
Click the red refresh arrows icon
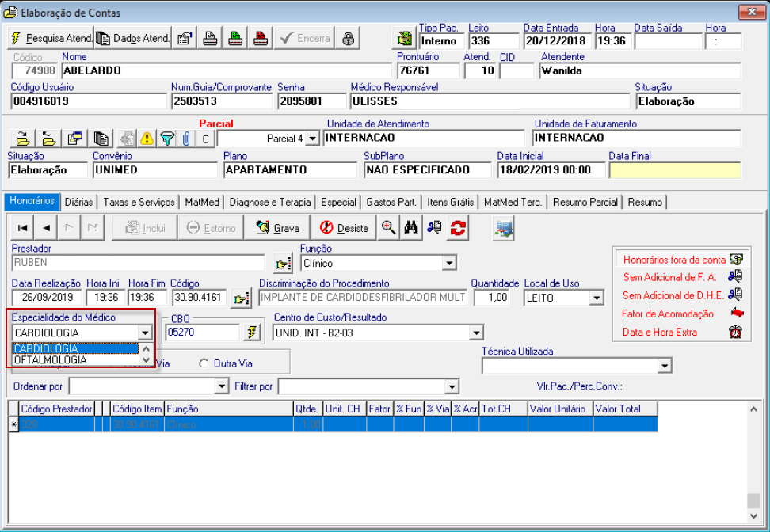pyautogui.click(x=458, y=228)
